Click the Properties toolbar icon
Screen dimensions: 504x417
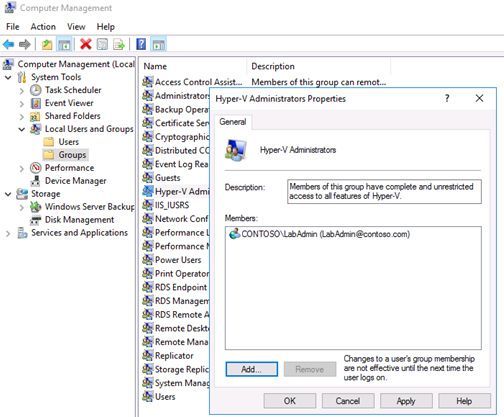pos(102,44)
